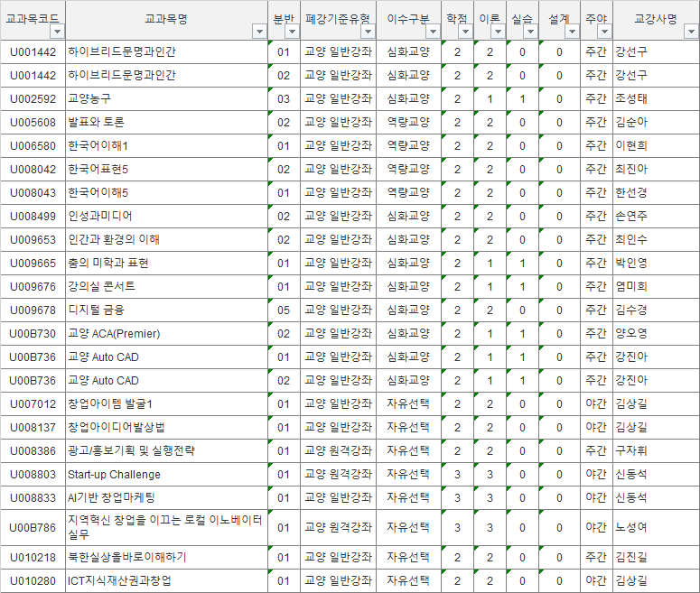Click the AI기반 창업마케팅 course name
Image resolution: width=700 pixels, height=593 pixels.
(x=111, y=497)
